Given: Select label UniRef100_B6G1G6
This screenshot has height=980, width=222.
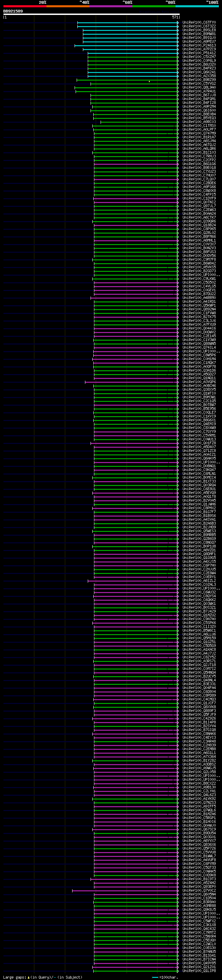Looking at the screenshot, I should coord(199,164).
